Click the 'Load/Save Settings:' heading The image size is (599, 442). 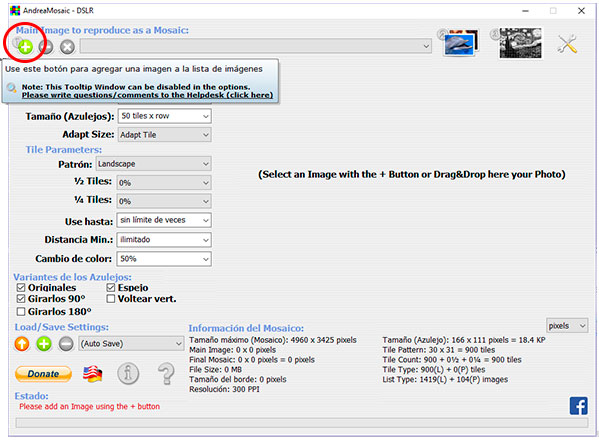click(62, 327)
